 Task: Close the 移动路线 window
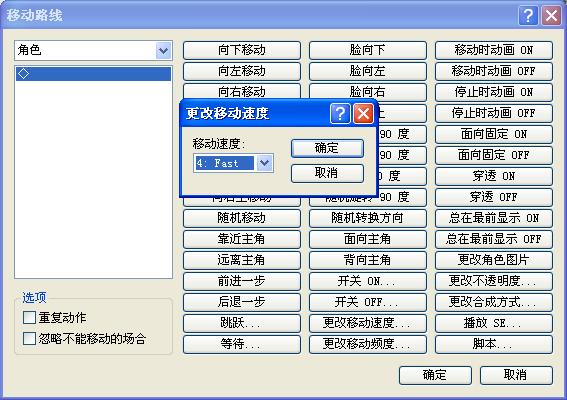[551, 16]
